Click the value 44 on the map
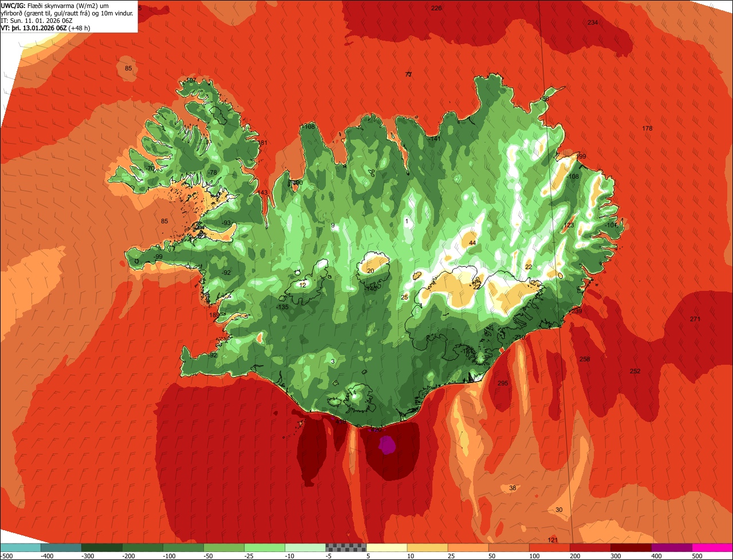This screenshot has width=733, height=560. coord(472,243)
